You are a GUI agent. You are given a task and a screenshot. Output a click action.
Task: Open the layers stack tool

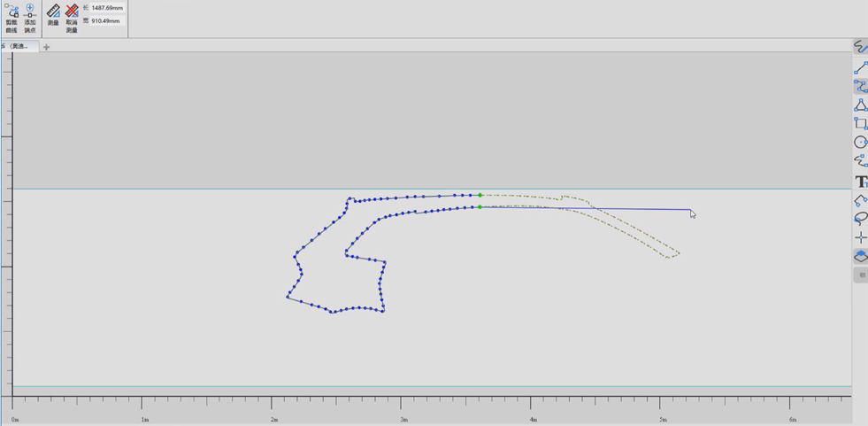coord(860,256)
